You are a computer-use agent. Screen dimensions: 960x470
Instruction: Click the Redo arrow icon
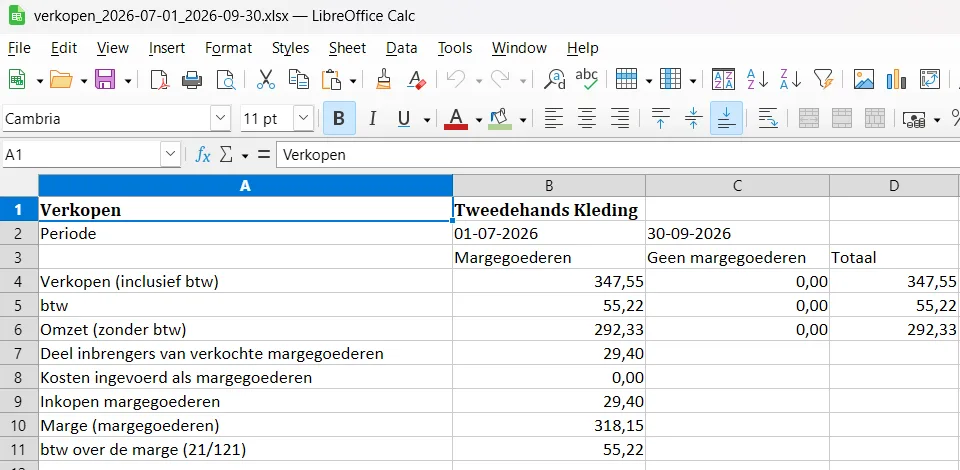500,80
